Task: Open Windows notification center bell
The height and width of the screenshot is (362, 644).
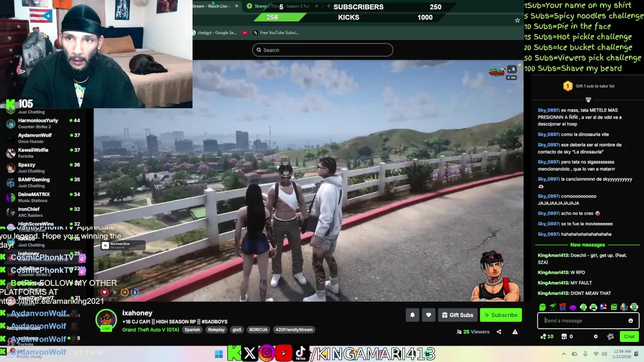Action: 636,354
